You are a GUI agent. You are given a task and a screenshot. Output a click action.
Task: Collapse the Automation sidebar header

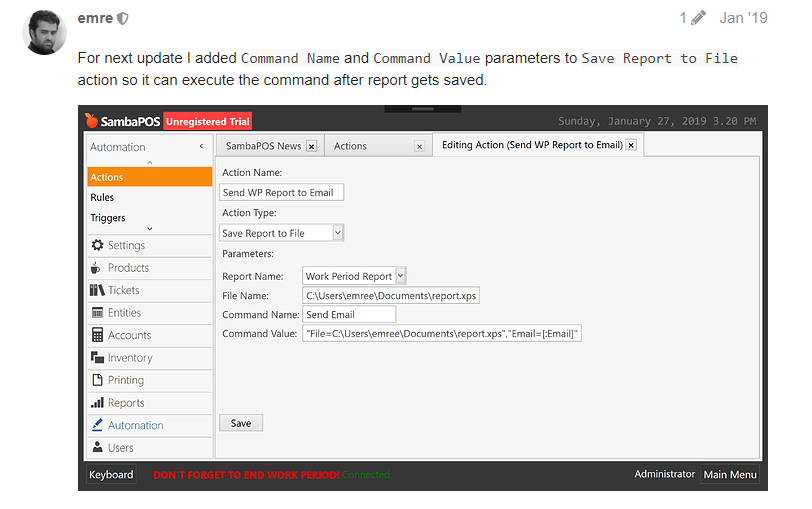[201, 147]
